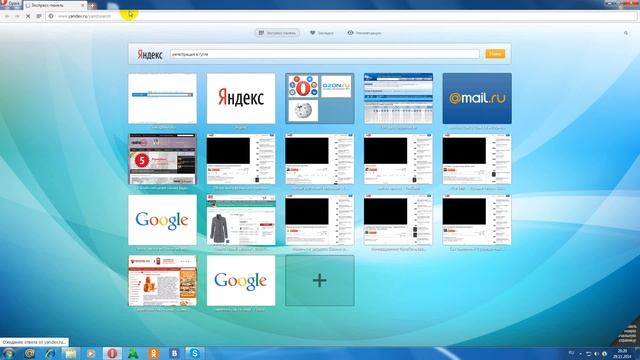Click the Opera icon in the taskbar
Viewport: 640px width, 360px height.
(x=112, y=353)
